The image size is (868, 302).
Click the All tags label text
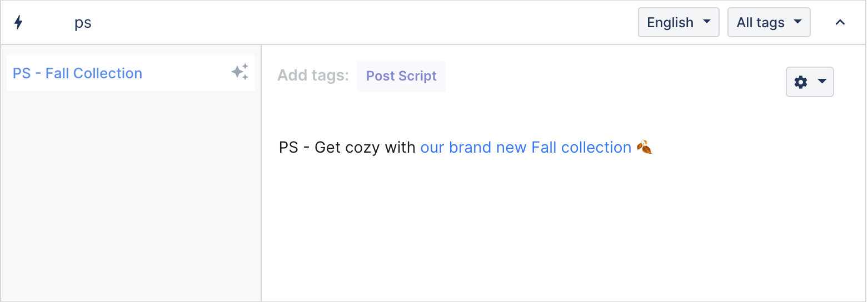click(760, 22)
